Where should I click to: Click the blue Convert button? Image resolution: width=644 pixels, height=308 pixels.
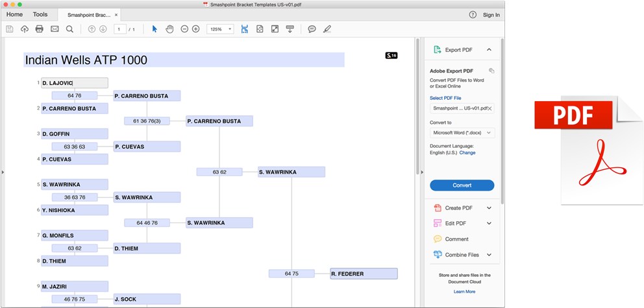[x=462, y=185]
